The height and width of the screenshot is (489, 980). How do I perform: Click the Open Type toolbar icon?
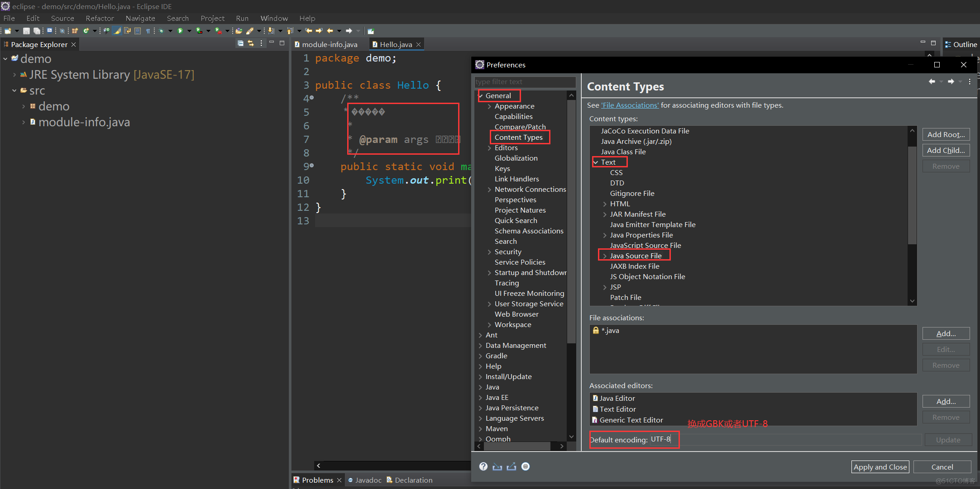click(x=106, y=31)
